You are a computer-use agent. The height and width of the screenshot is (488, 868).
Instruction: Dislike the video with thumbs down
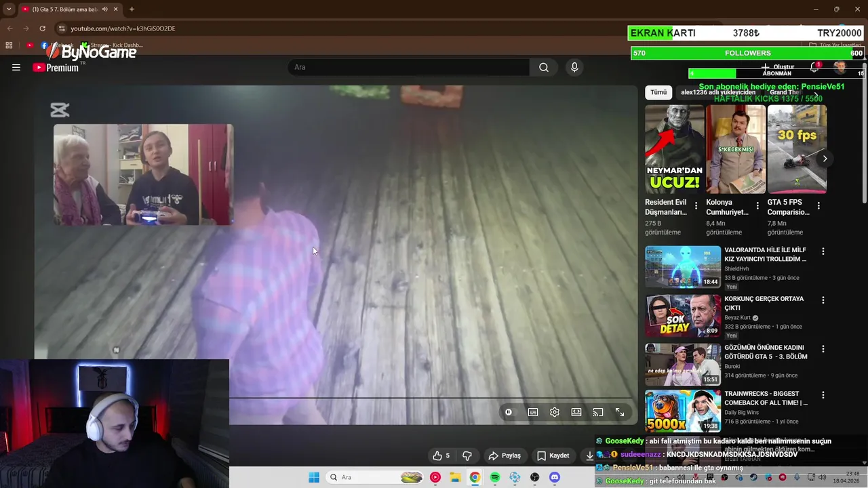[467, 455]
